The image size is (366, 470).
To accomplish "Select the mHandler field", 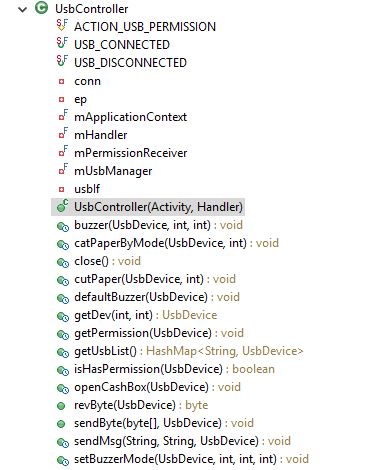I will click(x=100, y=135).
